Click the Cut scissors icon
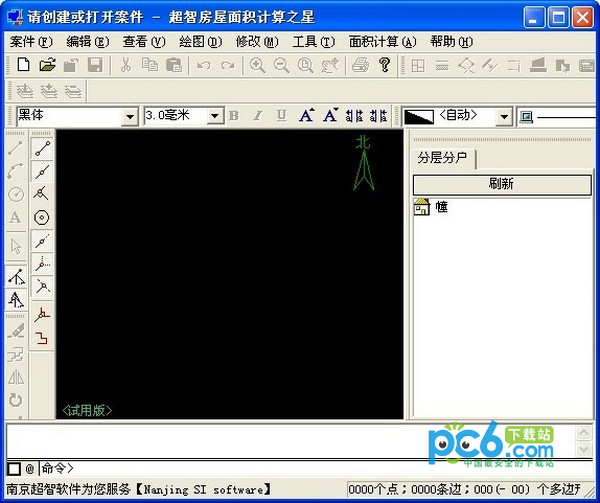This screenshot has width=600, height=503. pyautogui.click(x=126, y=65)
